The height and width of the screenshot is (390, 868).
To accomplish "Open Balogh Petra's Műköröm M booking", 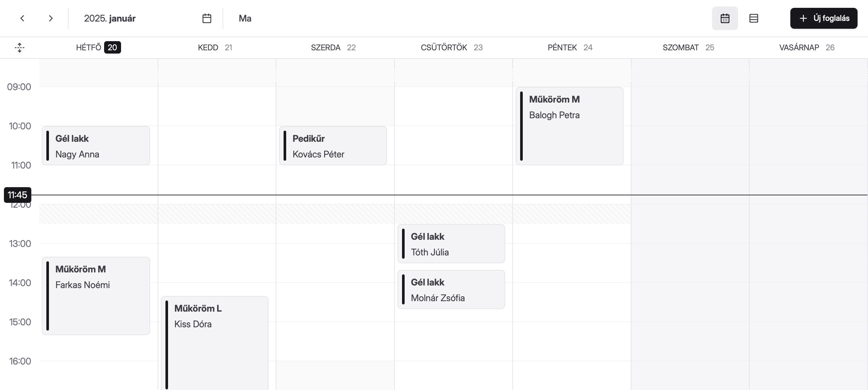I will point(569,126).
